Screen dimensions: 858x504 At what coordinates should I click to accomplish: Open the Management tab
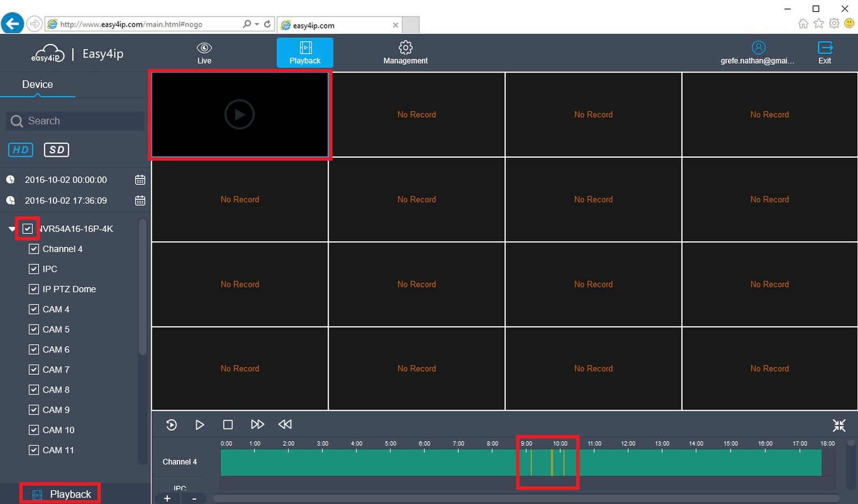(405, 53)
